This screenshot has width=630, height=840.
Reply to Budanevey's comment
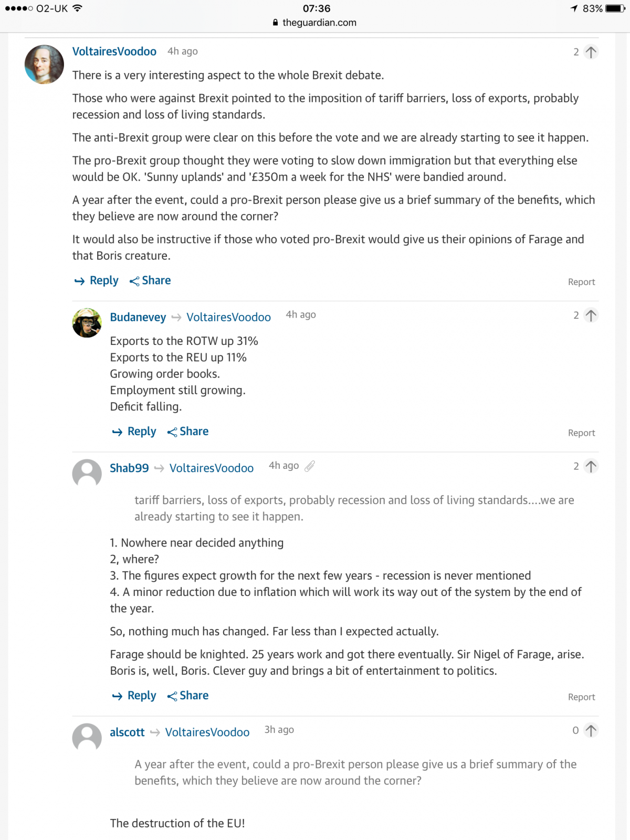point(135,432)
